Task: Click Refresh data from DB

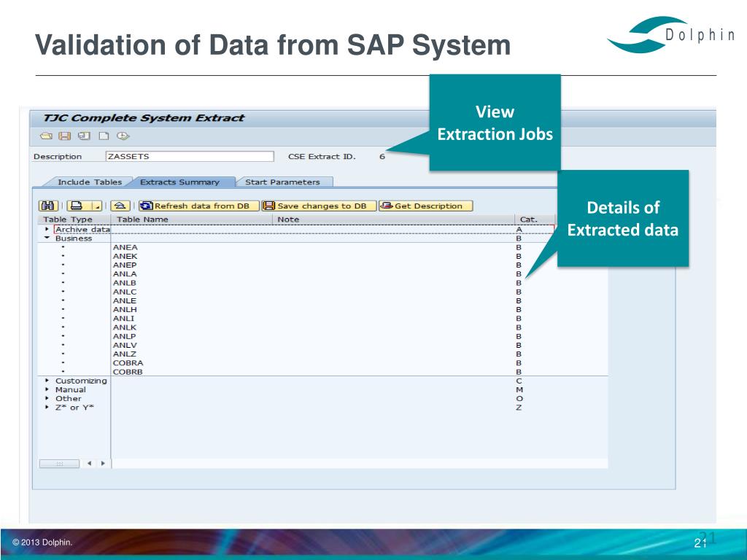Action: pyautogui.click(x=198, y=206)
